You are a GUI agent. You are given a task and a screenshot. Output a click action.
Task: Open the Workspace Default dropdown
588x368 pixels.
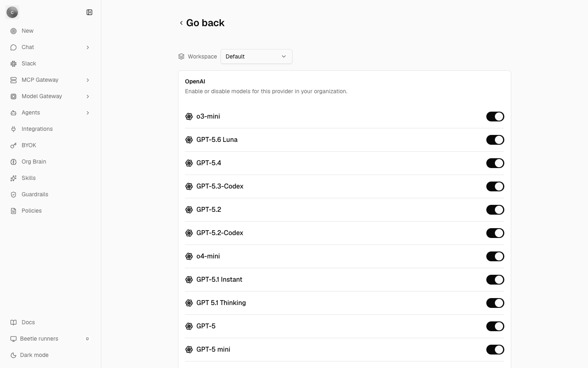click(256, 56)
